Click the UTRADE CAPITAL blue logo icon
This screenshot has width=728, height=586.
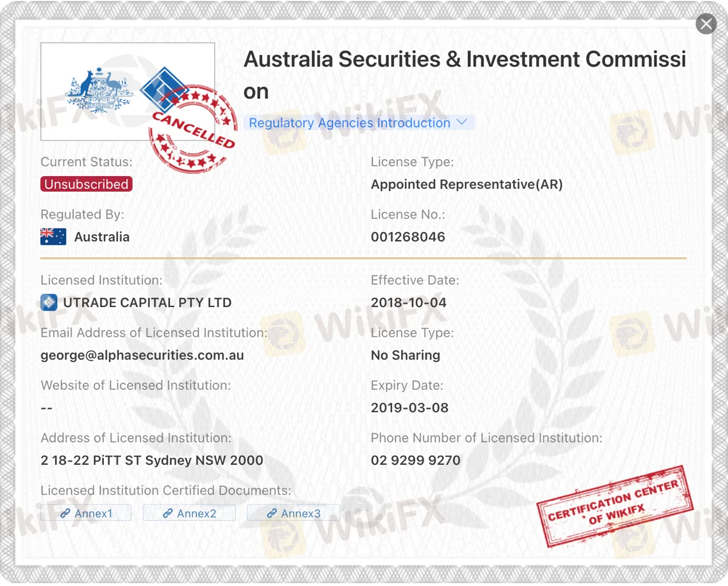[x=49, y=302]
